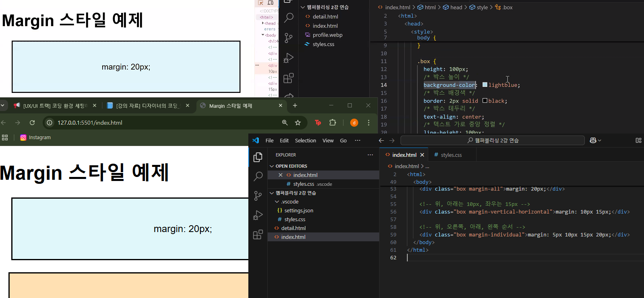The image size is (644, 298).
Task: Open Copilot dropdown arrow in title bar
Action: (x=600, y=140)
